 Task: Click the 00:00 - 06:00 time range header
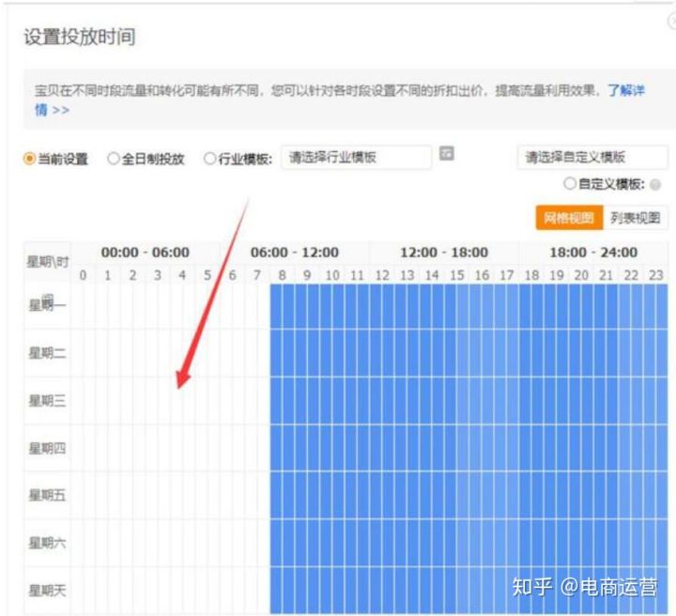tap(145, 253)
